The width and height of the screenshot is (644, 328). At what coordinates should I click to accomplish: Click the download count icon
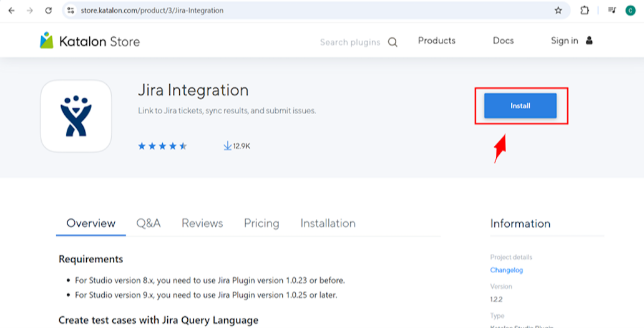(228, 146)
